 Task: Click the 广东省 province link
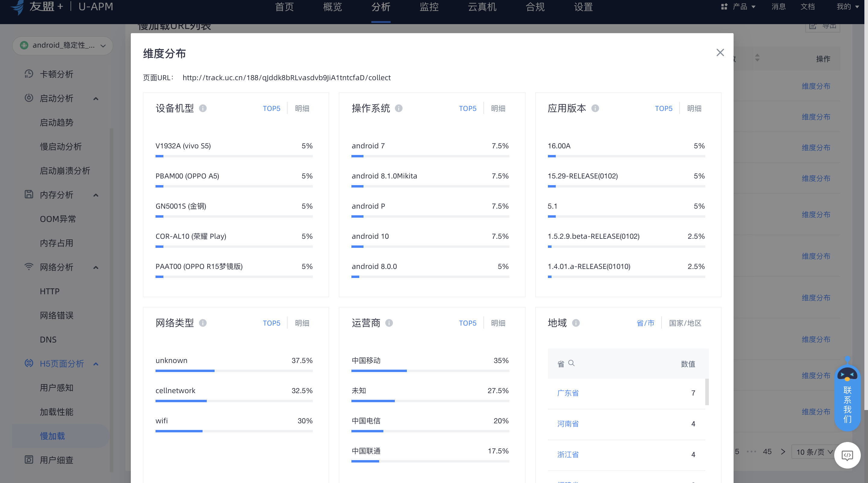point(568,393)
